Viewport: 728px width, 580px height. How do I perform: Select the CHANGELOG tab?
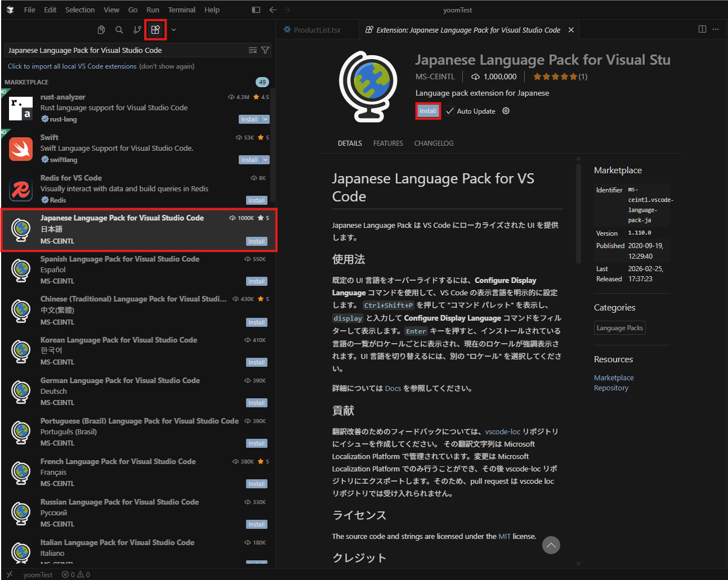coord(434,143)
